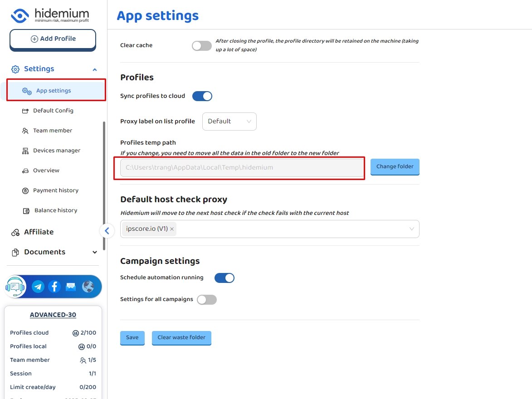Disable Sync profiles to cloud
Screen dimensions: 532x399
click(x=202, y=96)
